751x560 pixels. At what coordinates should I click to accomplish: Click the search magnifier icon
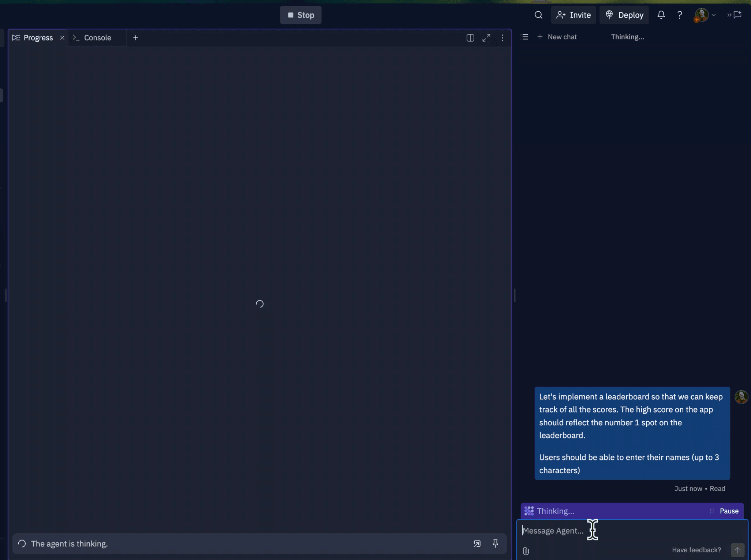click(x=538, y=15)
